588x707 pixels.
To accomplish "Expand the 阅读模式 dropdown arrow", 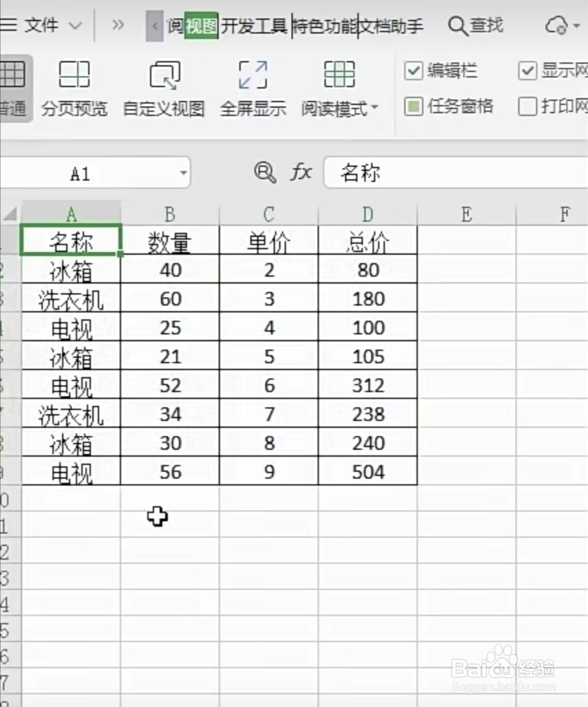I will pyautogui.click(x=373, y=108).
